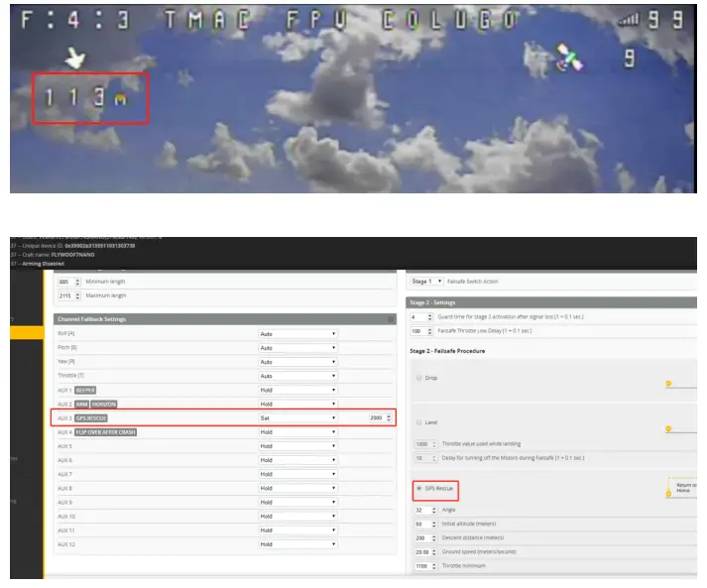Click the Channel Fallback Settings header
Image resolution: width=707 pixels, height=588 pixels.
coord(225,319)
